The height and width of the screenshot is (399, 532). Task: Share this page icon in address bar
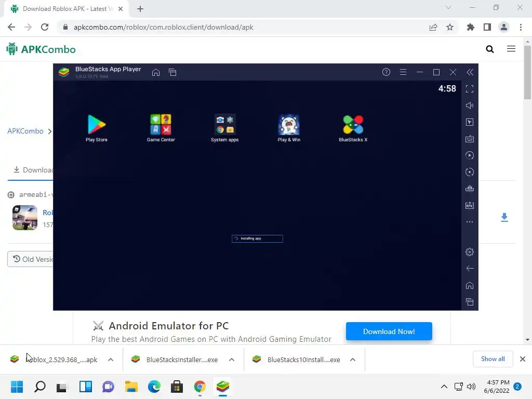pyautogui.click(x=433, y=27)
